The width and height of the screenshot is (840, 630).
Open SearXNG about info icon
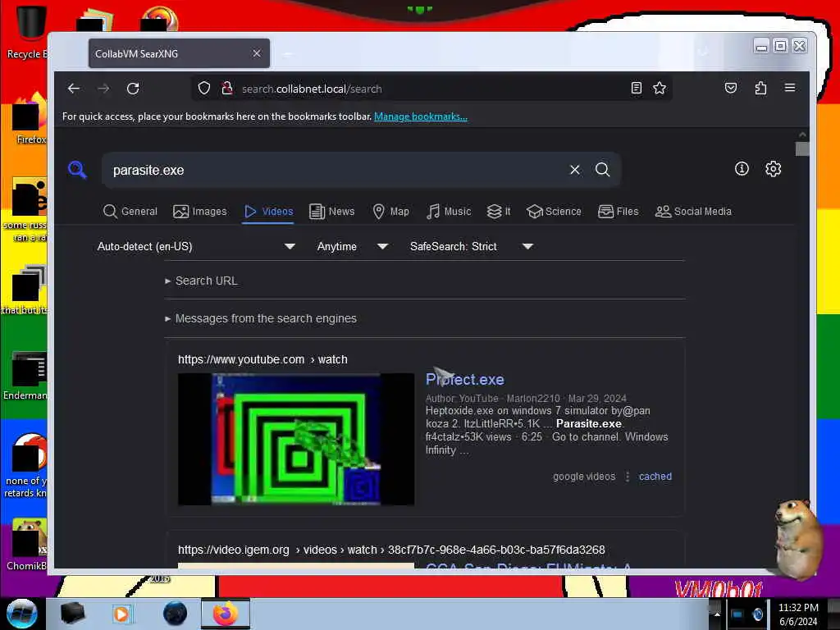coord(742,169)
